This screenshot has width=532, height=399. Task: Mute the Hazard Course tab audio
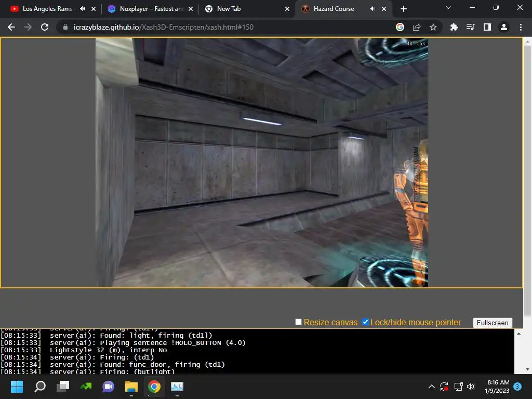[x=373, y=9]
